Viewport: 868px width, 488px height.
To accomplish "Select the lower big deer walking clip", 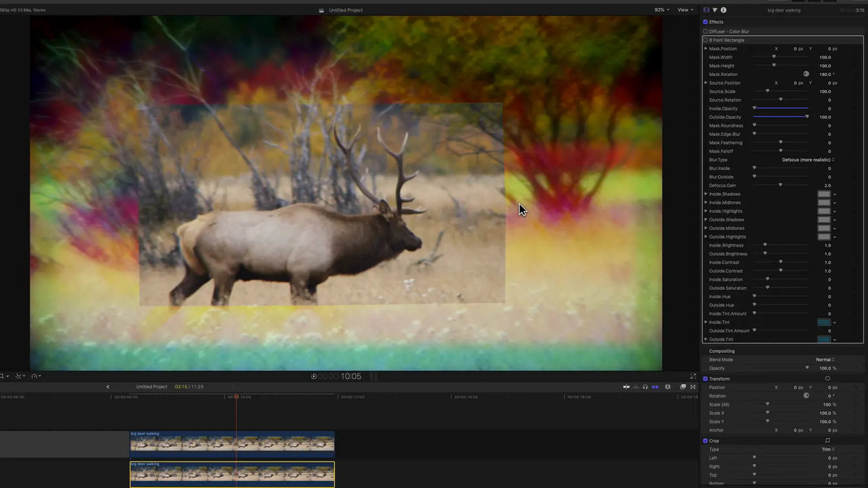I will [x=232, y=474].
